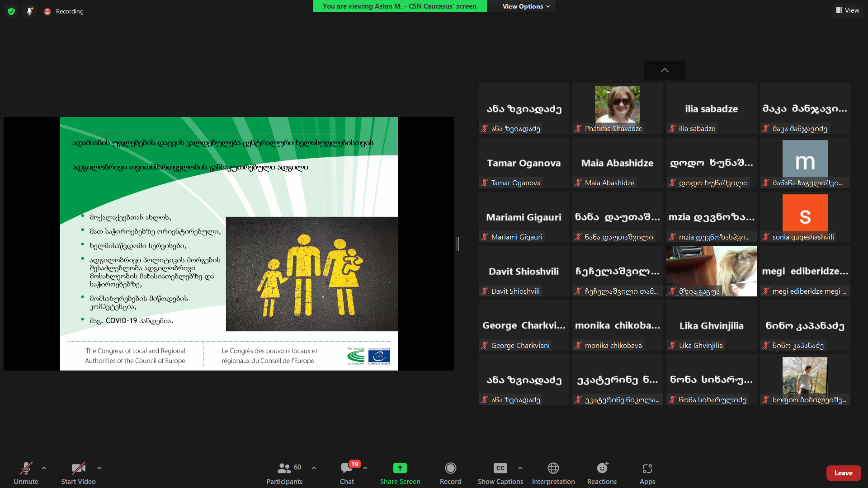This screenshot has width=868, height=488.
Task: Click the Congress logos on the slide
Action: click(368, 356)
